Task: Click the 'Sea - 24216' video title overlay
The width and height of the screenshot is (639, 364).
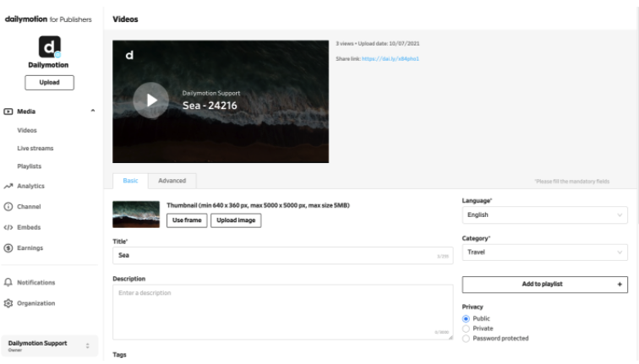Action: (x=210, y=106)
